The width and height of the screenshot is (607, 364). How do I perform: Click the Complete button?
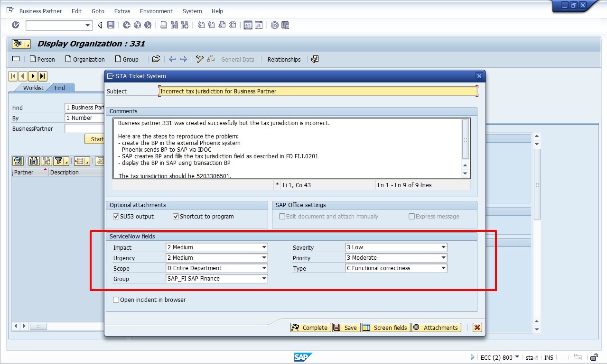tap(310, 328)
